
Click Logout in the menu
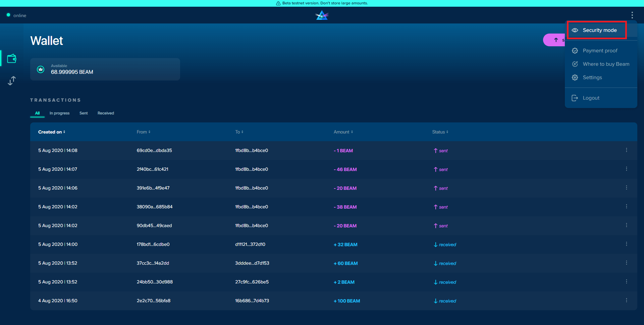tap(591, 98)
